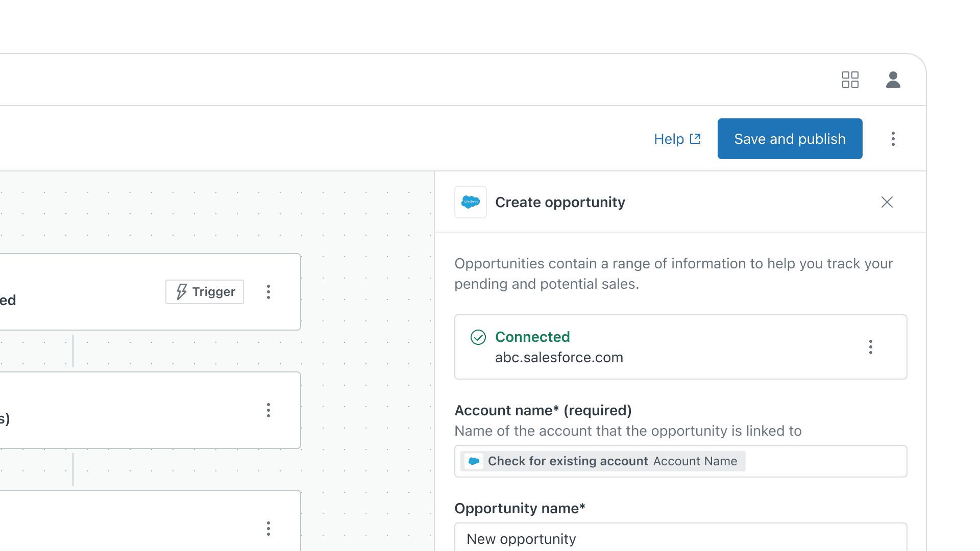The height and width of the screenshot is (551, 980).
Task: Open three-dot menu of the third step
Action: [268, 529]
